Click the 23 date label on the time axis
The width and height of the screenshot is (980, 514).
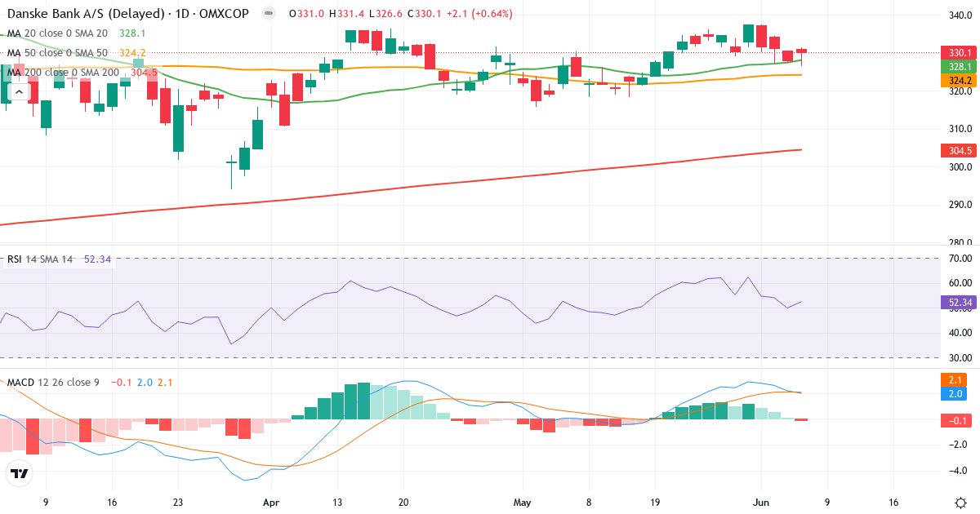point(179,503)
